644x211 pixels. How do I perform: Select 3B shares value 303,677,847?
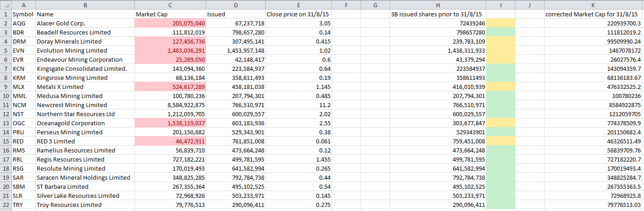(438, 123)
